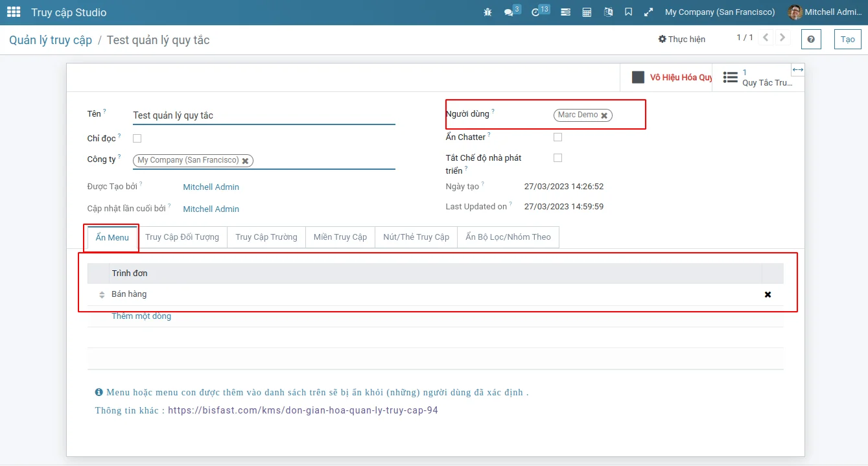Viewport: 868px width, 466px height.
Task: Open conversations chat icon with badge 3
Action: [x=511, y=11]
